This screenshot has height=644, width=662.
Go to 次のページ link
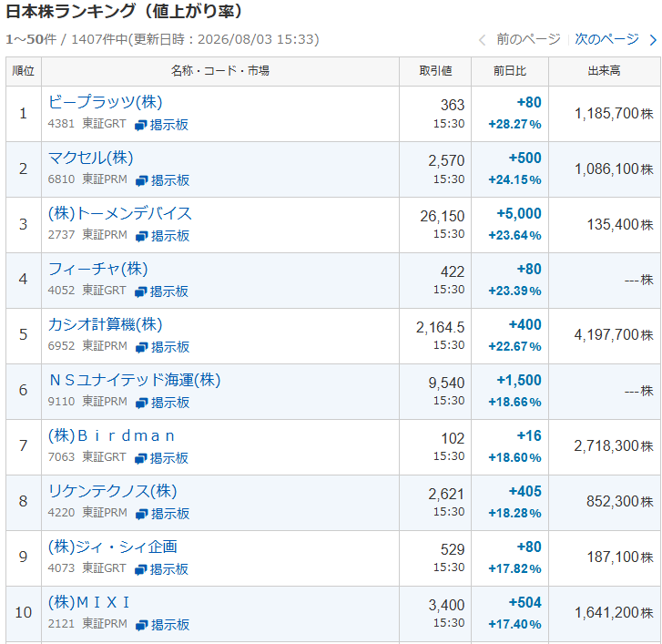[x=606, y=39]
